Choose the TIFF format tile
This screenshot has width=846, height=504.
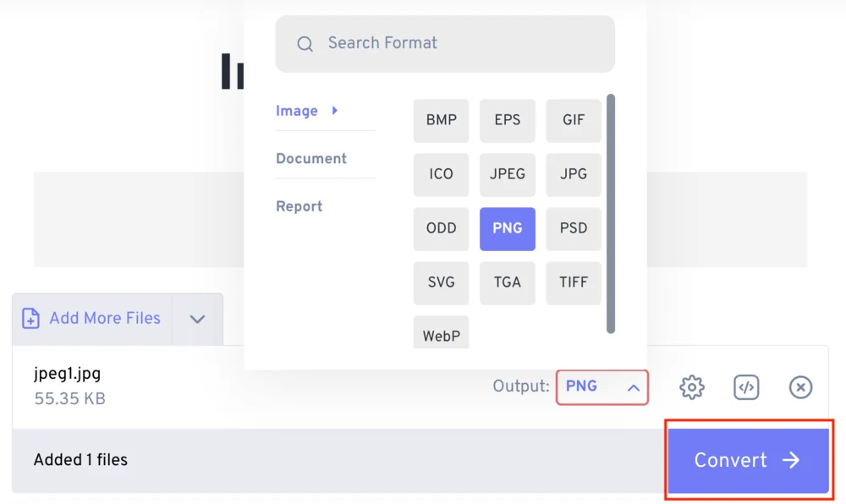click(574, 282)
